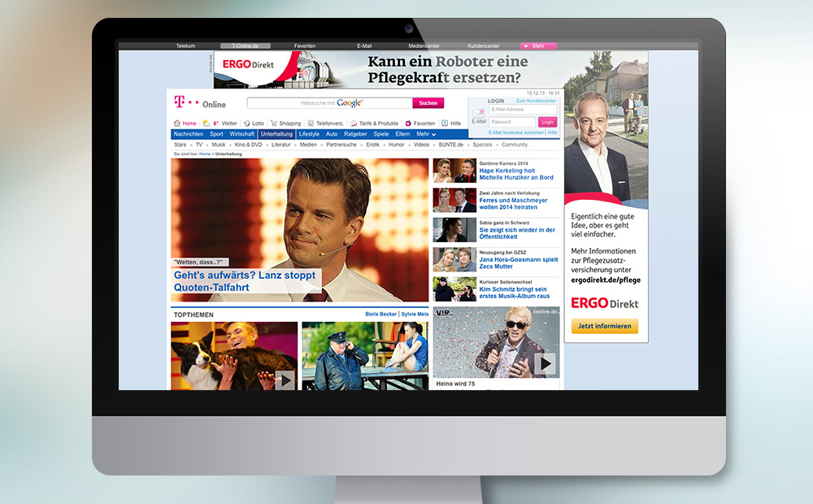Switch to the Nachrichten tab

(x=189, y=134)
